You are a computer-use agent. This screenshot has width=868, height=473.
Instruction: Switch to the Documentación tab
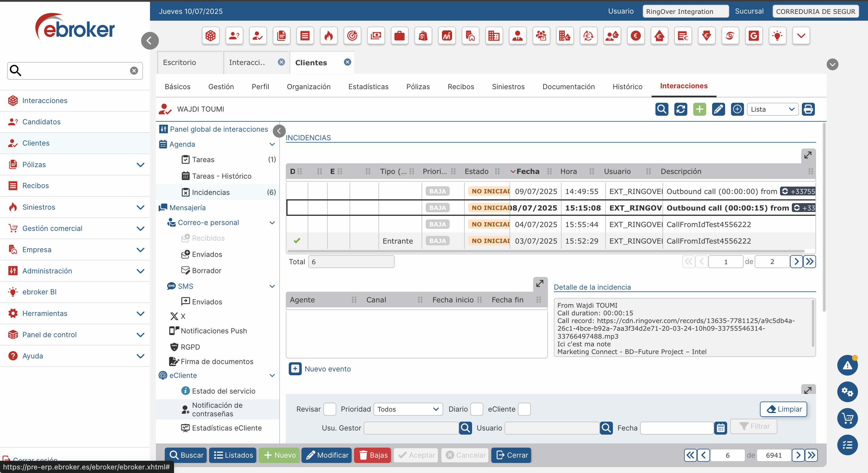568,87
